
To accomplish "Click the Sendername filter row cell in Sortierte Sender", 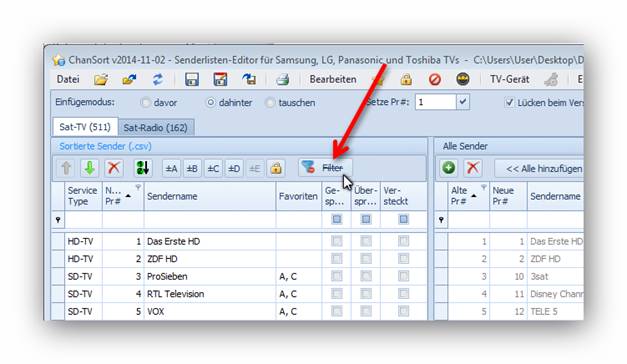I will coord(210,220).
